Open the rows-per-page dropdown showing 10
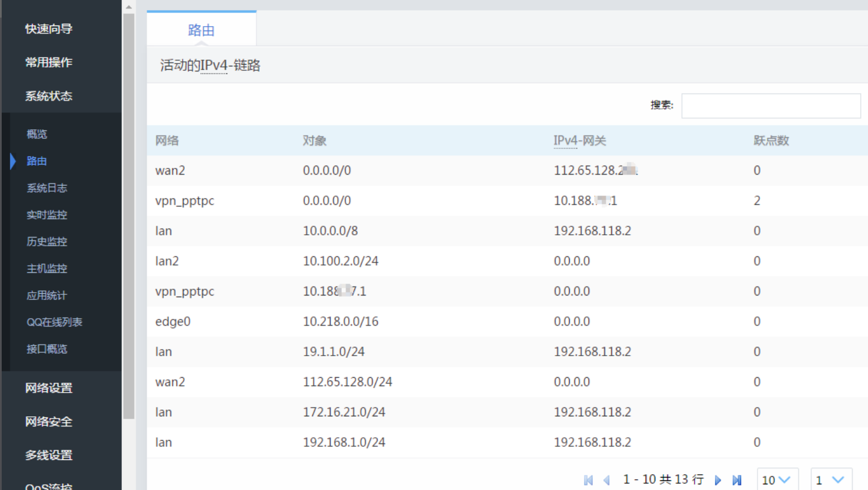This screenshot has width=868, height=490. (777, 480)
